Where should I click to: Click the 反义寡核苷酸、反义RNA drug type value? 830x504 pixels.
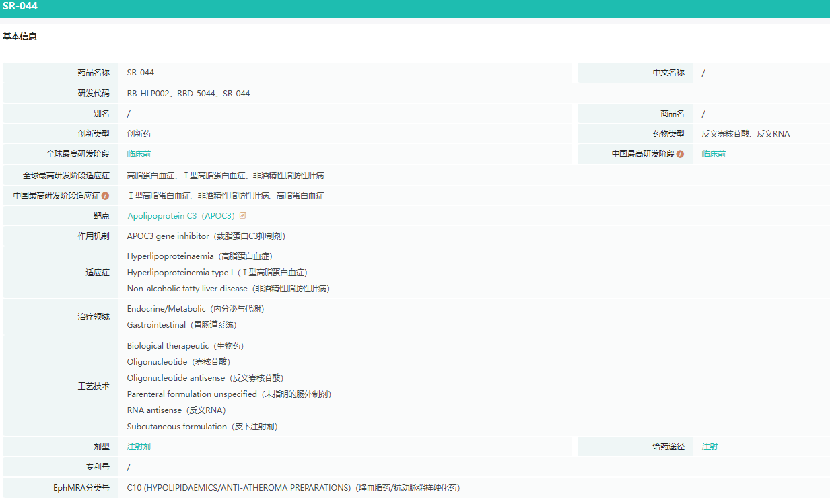click(x=745, y=134)
